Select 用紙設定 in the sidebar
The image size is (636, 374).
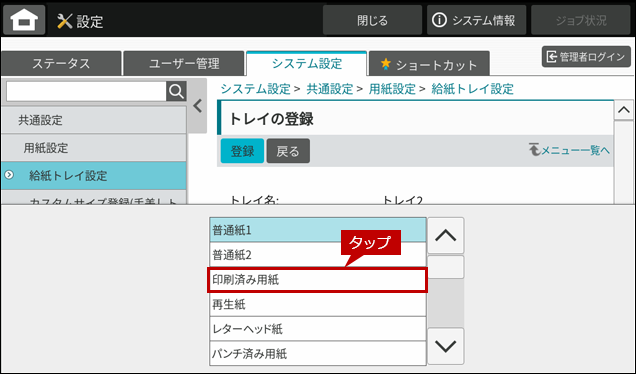pyautogui.click(x=94, y=148)
